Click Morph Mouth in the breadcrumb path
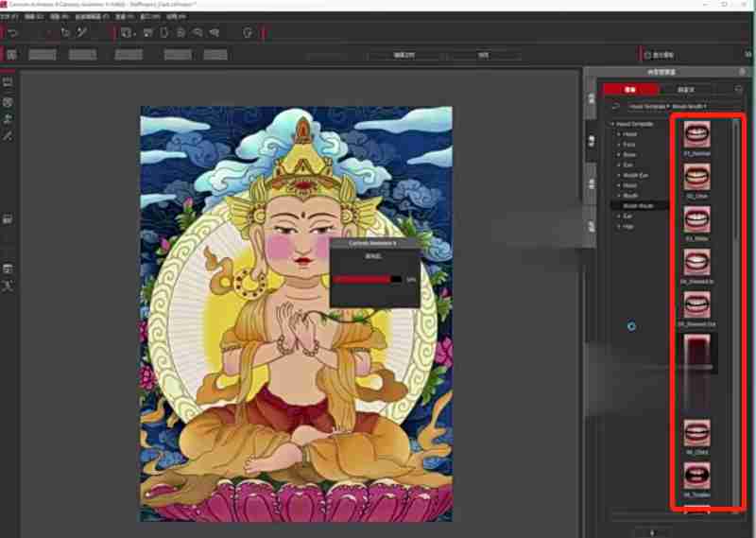The height and width of the screenshot is (538, 756). click(688, 106)
